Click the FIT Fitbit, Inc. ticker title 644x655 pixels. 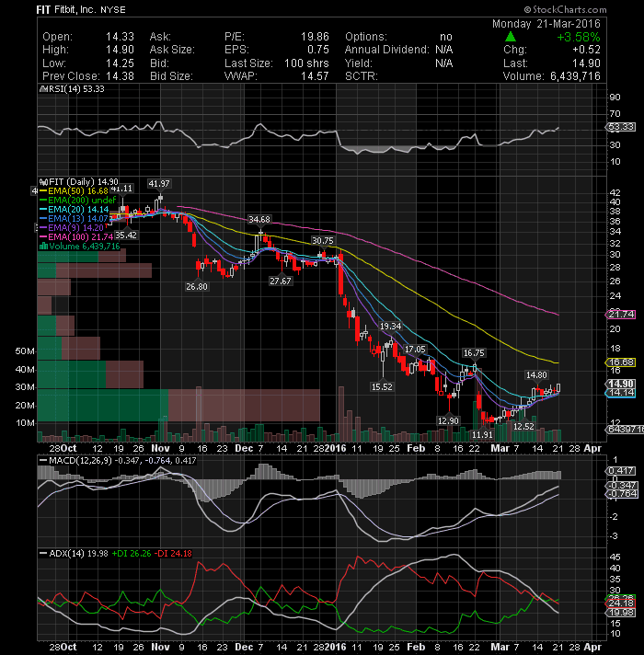tap(65, 9)
